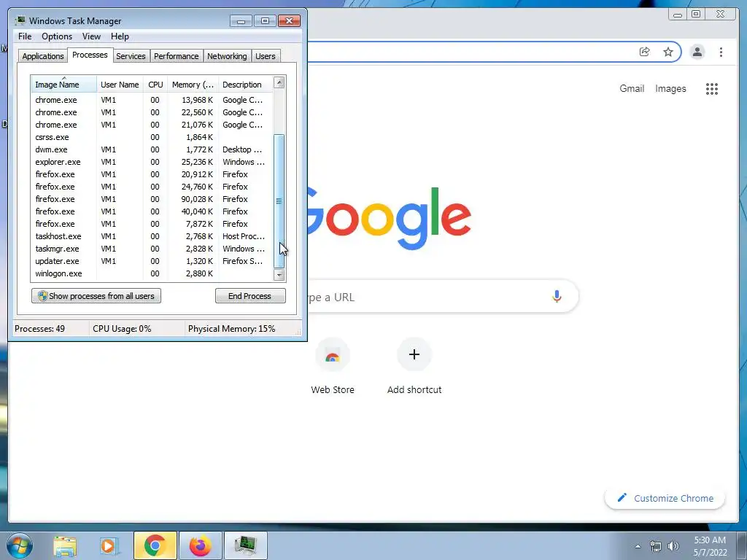Sort by the Description column header
This screenshot has width=747, height=560.
pos(245,85)
